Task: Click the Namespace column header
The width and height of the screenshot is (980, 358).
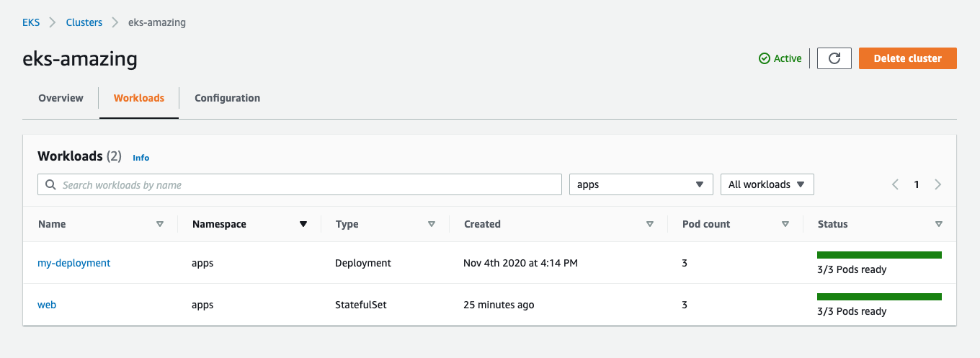Action: [x=219, y=224]
